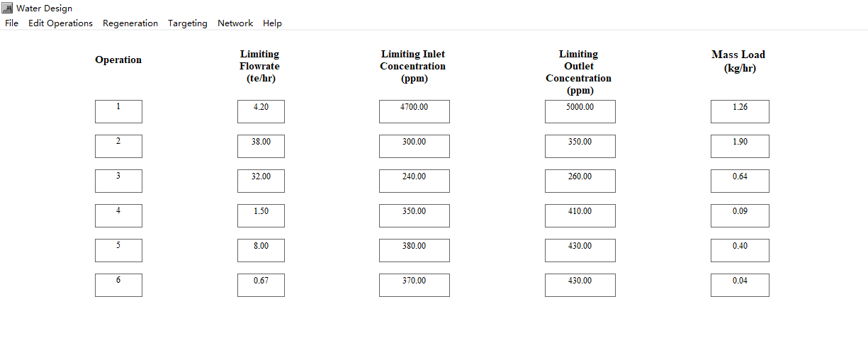Select inlet concentration field showing 240.00
The image size is (868, 360).
point(415,181)
